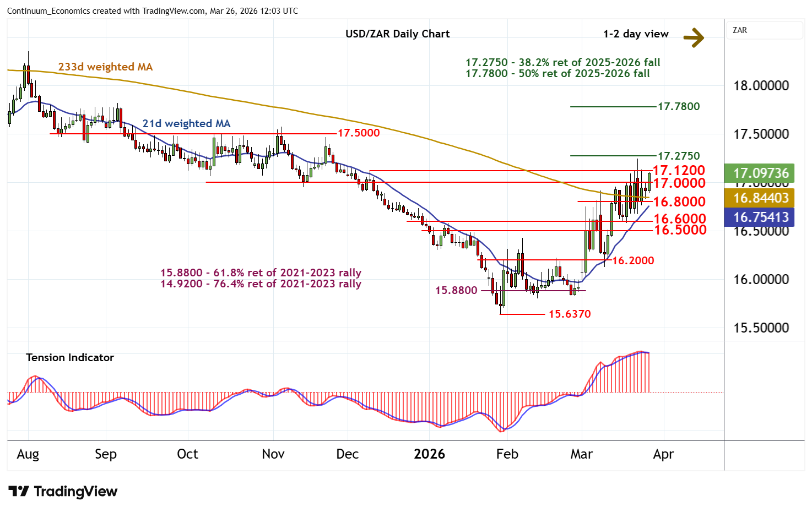Click the 18.00000 price axis label
Screen dimensions: 812x512
(761, 86)
